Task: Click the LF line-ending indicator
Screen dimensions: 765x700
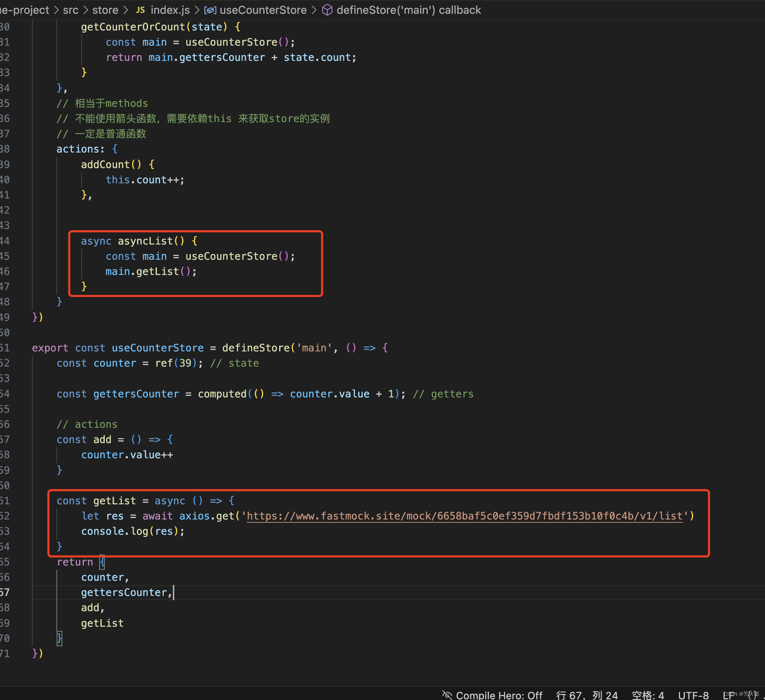Action: [x=727, y=695]
